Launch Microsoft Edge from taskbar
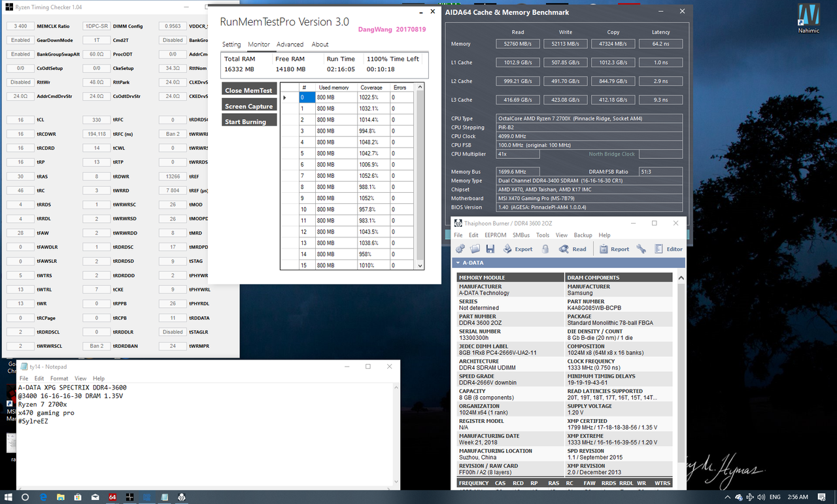837x504 pixels. 43,497
